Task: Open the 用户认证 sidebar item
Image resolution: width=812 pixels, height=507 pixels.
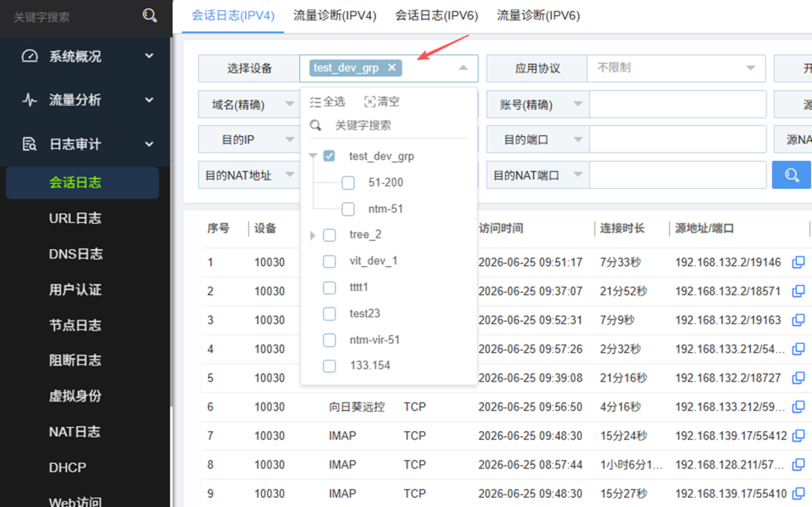Action: click(75, 290)
